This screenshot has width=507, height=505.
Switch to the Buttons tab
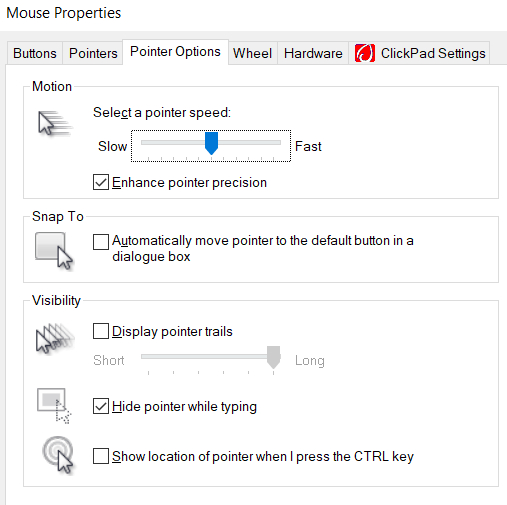pyautogui.click(x=35, y=53)
